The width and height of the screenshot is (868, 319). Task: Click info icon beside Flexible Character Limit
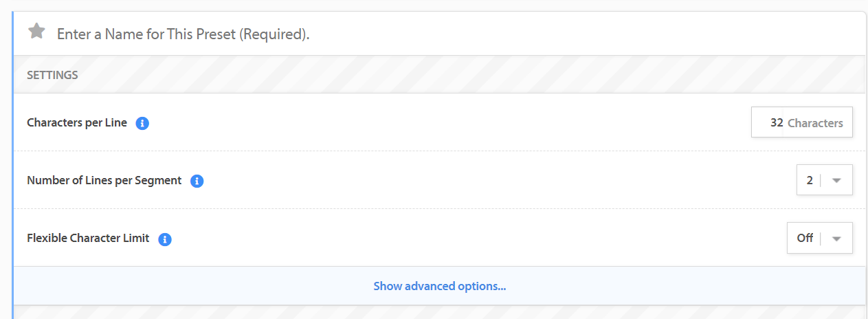pyautogui.click(x=164, y=239)
